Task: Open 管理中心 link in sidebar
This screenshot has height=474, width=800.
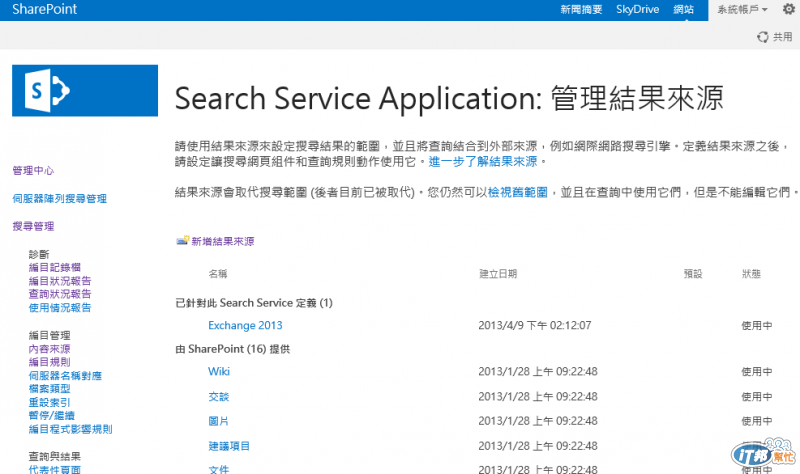Action: pos(33,170)
